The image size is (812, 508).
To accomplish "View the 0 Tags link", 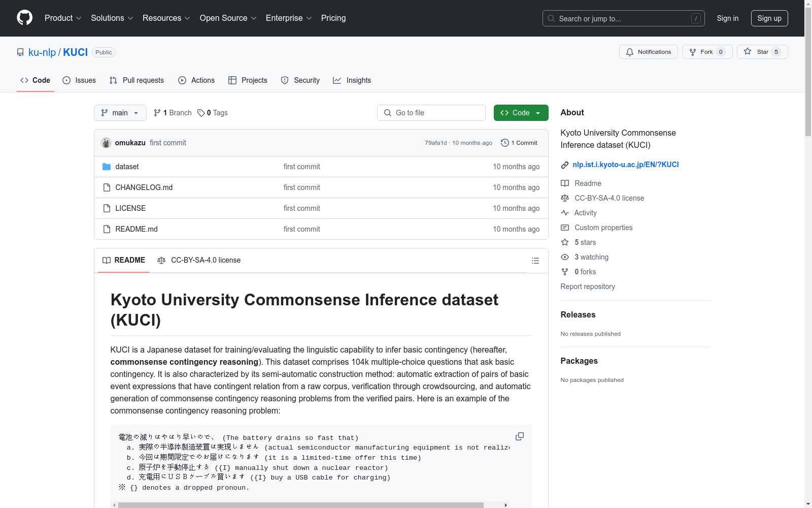I will (x=213, y=113).
